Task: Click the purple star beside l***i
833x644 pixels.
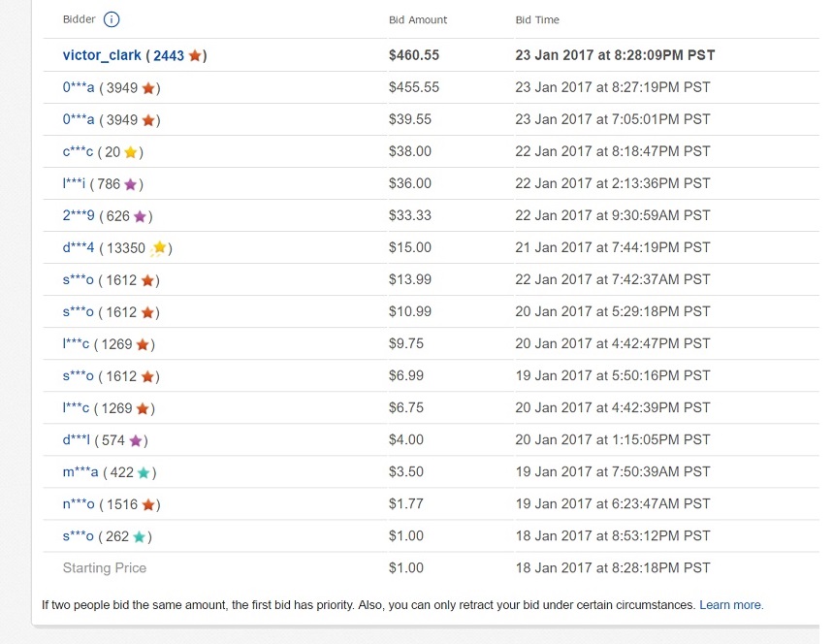Action: tap(131, 184)
